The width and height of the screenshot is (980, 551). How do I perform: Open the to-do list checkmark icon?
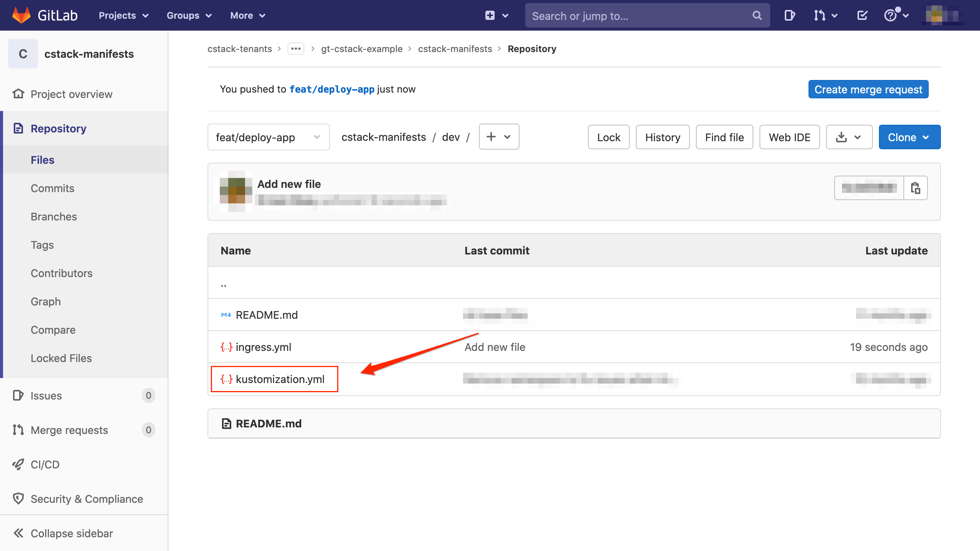(x=862, y=15)
